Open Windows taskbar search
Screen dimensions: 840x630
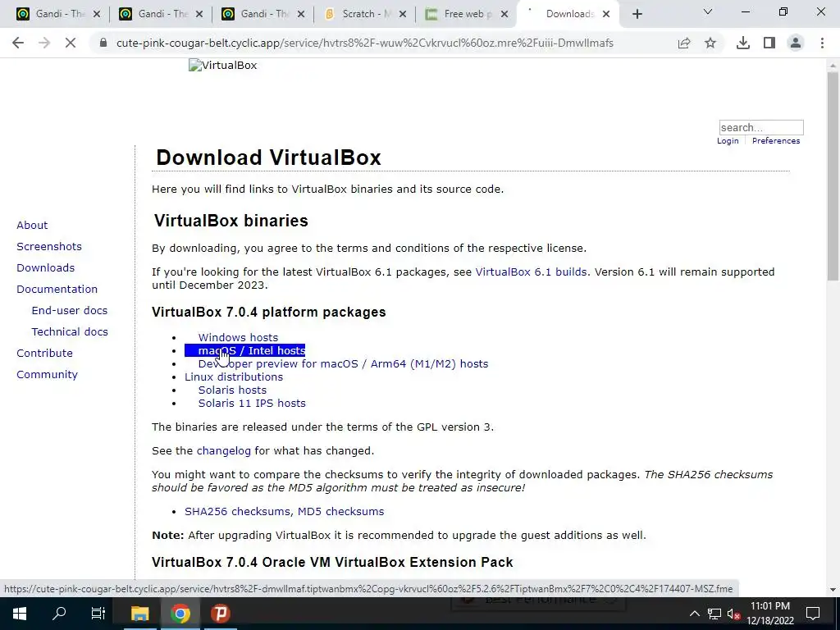tap(59, 614)
